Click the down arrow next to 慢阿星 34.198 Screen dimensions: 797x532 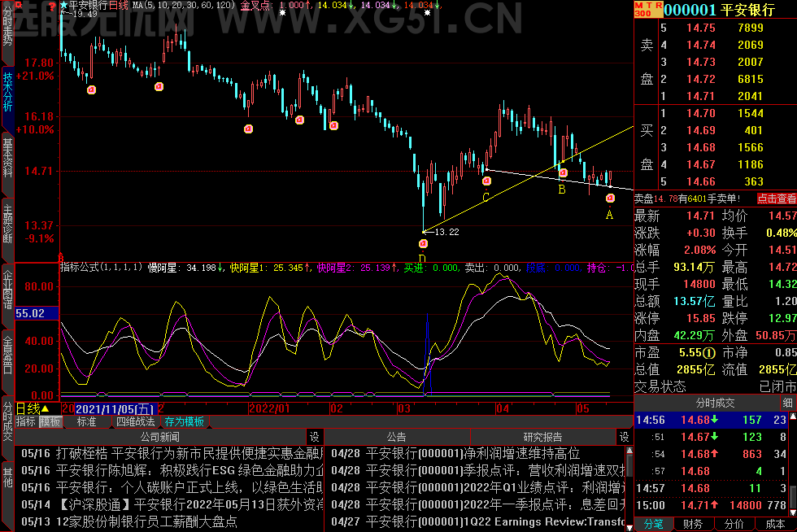click(220, 268)
